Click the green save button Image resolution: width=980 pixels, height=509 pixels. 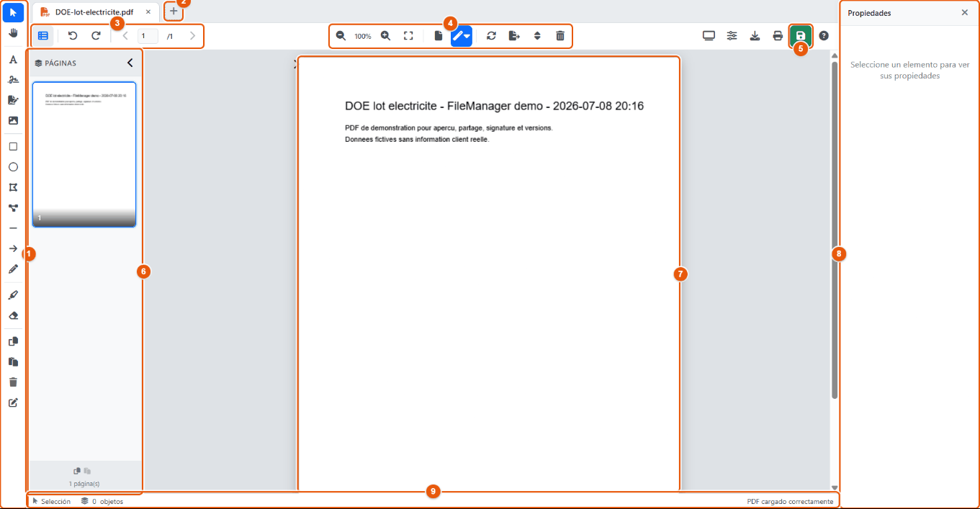click(x=801, y=35)
